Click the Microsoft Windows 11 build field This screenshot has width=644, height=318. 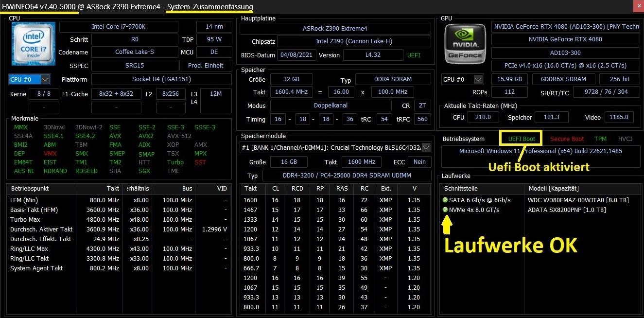540,157
